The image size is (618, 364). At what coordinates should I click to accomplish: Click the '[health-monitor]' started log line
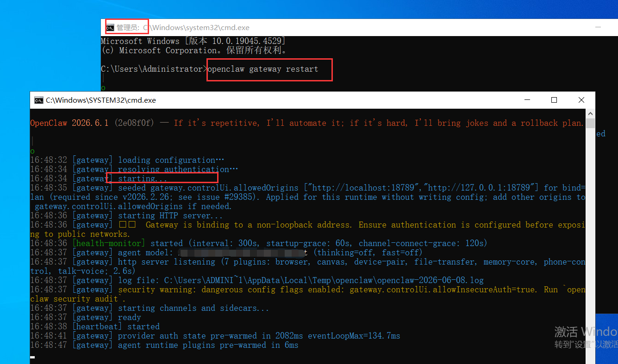[259, 243]
